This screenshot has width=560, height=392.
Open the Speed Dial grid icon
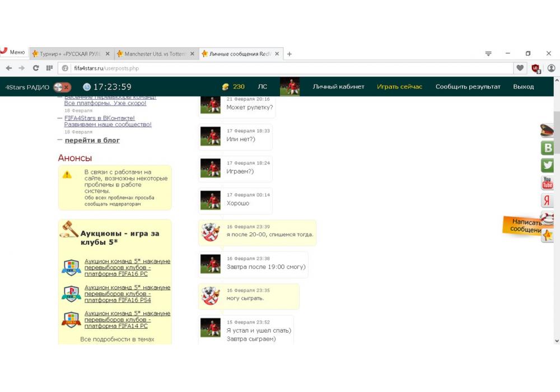click(x=49, y=68)
